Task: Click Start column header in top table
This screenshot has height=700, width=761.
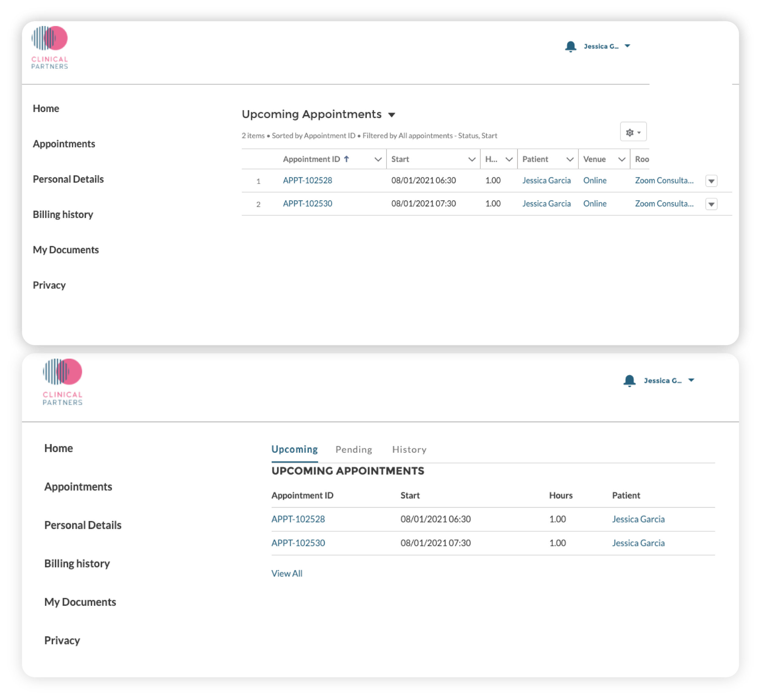Action: point(400,159)
